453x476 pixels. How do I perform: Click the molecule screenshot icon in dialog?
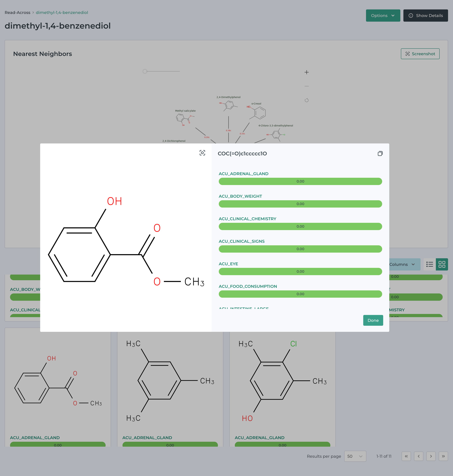202,153
